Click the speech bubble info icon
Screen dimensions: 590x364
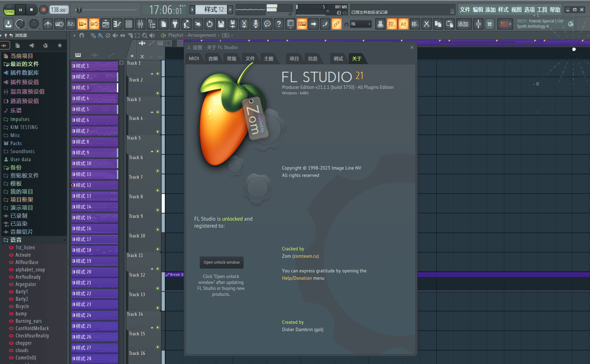(267, 24)
